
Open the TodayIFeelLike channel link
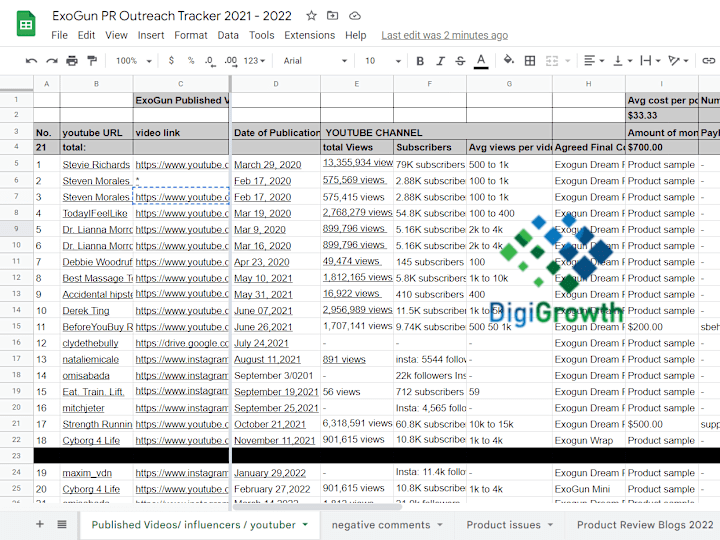[95, 214]
